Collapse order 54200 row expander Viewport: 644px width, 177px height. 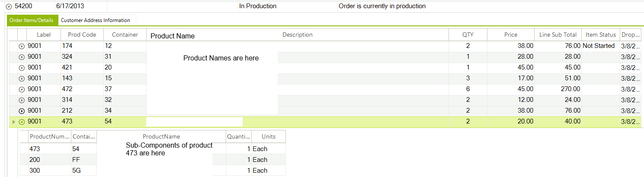[x=9, y=6]
